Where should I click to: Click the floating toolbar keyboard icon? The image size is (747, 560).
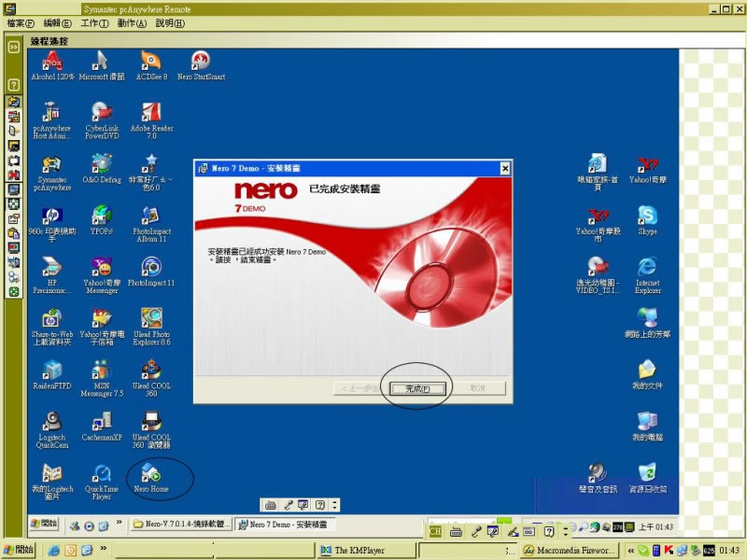(x=270, y=505)
